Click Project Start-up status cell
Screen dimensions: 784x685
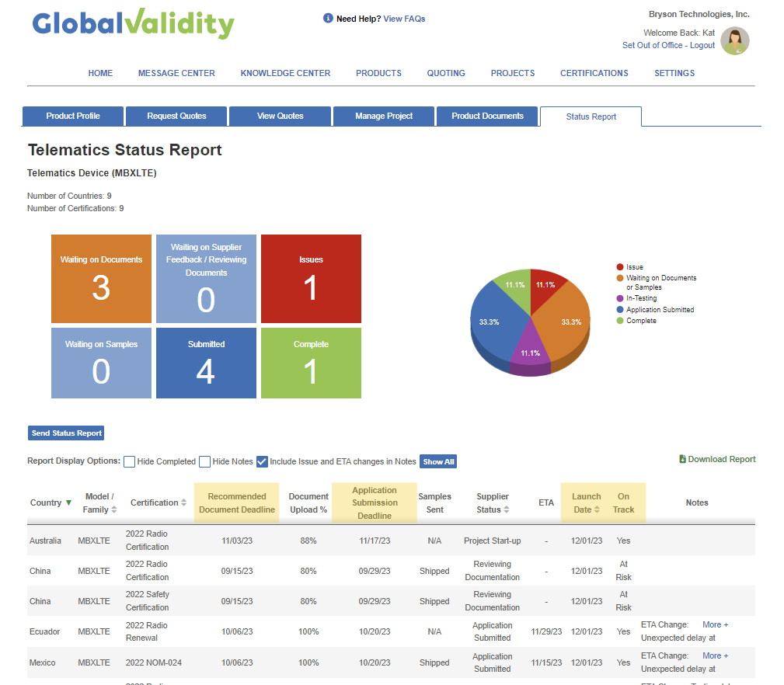point(492,541)
